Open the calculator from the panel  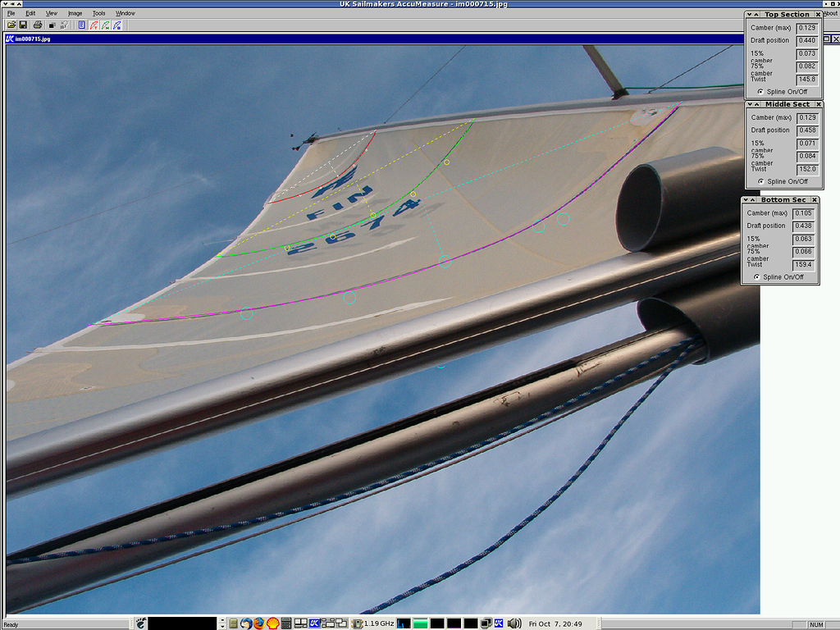point(286,623)
